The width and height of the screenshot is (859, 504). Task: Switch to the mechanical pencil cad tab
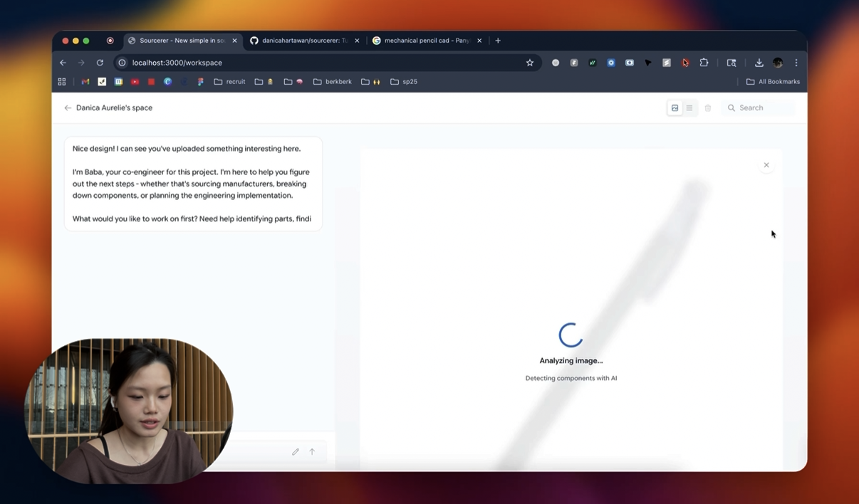pos(426,41)
